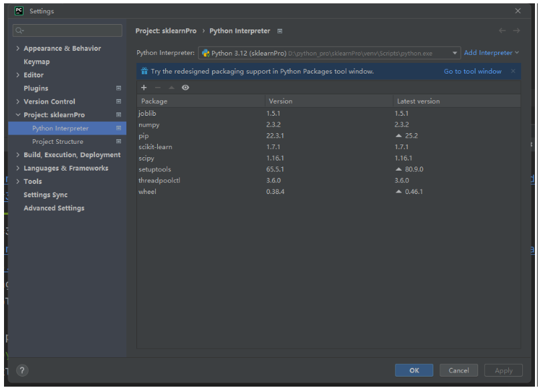
Task: Close the Settings dialog
Action: click(518, 11)
